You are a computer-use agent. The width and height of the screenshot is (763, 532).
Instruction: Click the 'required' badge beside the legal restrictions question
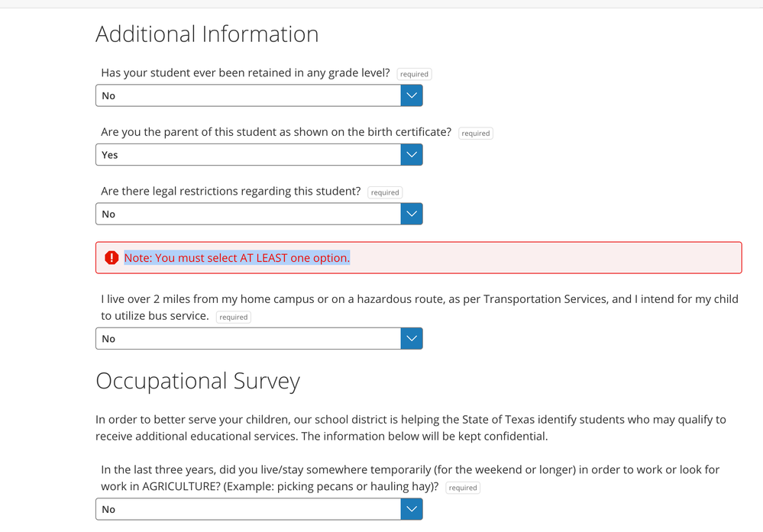[x=385, y=192]
